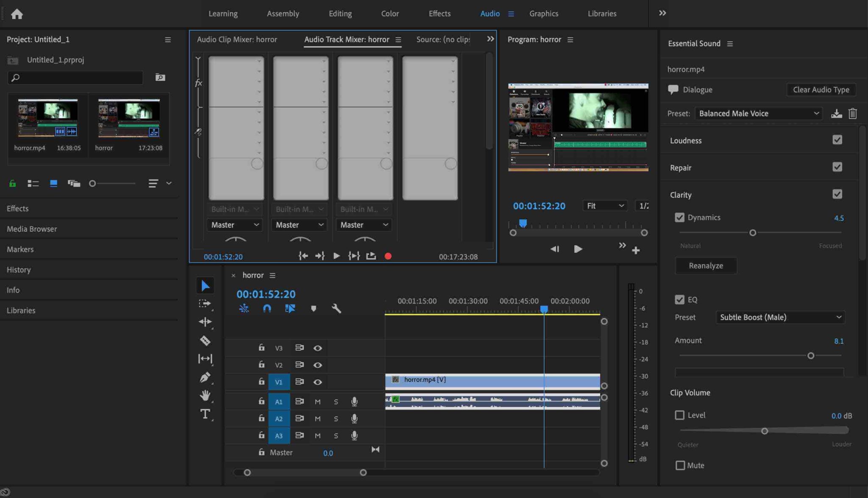Toggle Loudness checkbox in Essential Sound
Viewport: 868px width, 498px height.
[837, 140]
